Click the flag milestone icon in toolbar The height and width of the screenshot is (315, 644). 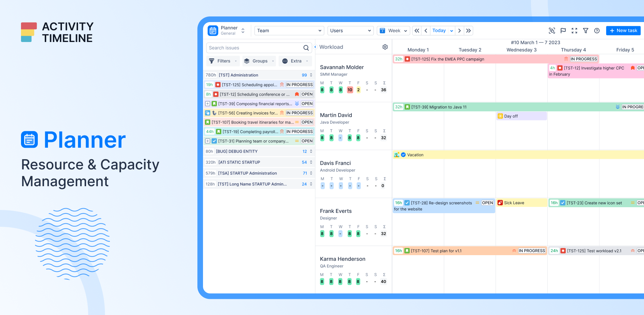point(563,31)
